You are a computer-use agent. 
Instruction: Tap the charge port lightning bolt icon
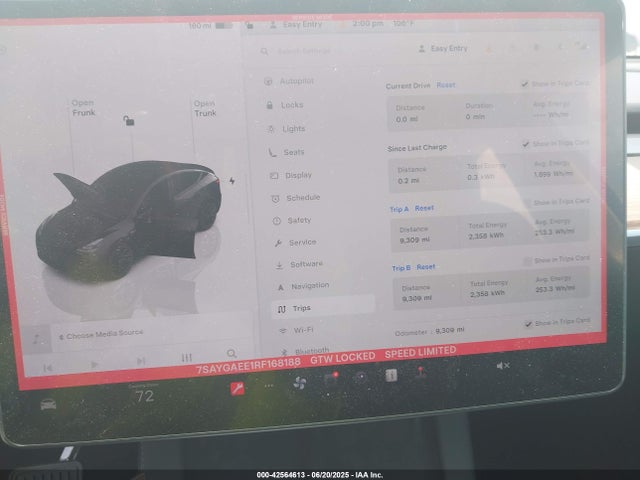[x=232, y=180]
